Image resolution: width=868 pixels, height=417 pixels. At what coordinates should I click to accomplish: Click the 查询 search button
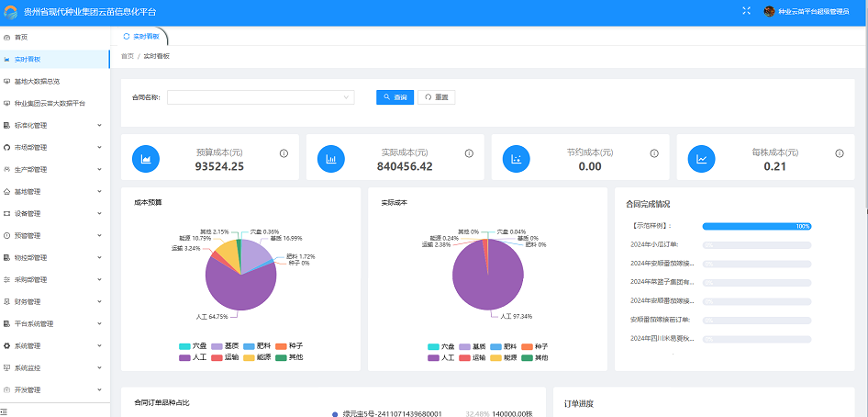point(395,97)
